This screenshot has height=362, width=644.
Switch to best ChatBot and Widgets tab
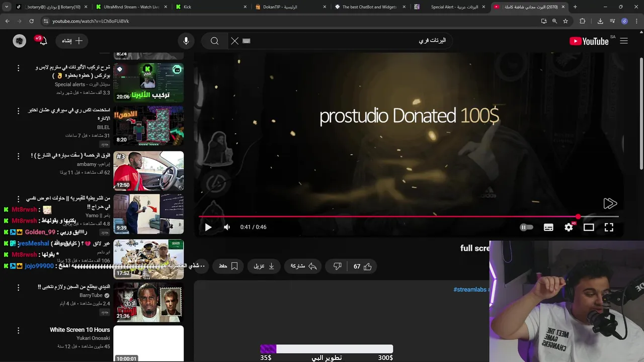(x=370, y=7)
